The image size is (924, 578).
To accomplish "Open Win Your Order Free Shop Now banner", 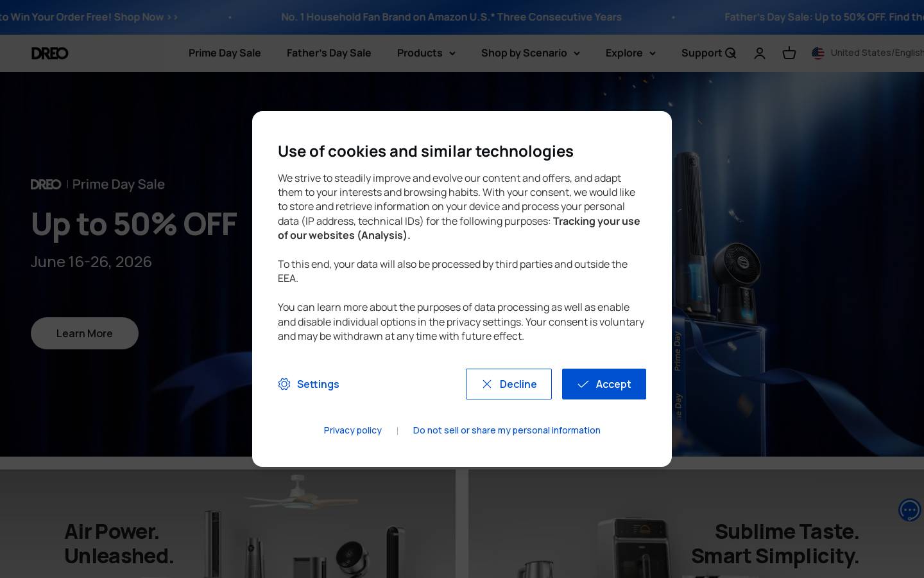I will (89, 17).
